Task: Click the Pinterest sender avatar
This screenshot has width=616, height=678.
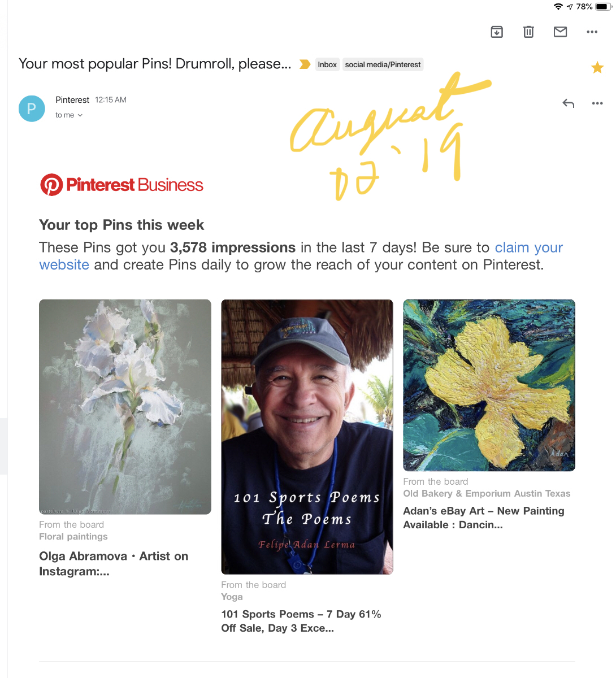Action: tap(32, 108)
